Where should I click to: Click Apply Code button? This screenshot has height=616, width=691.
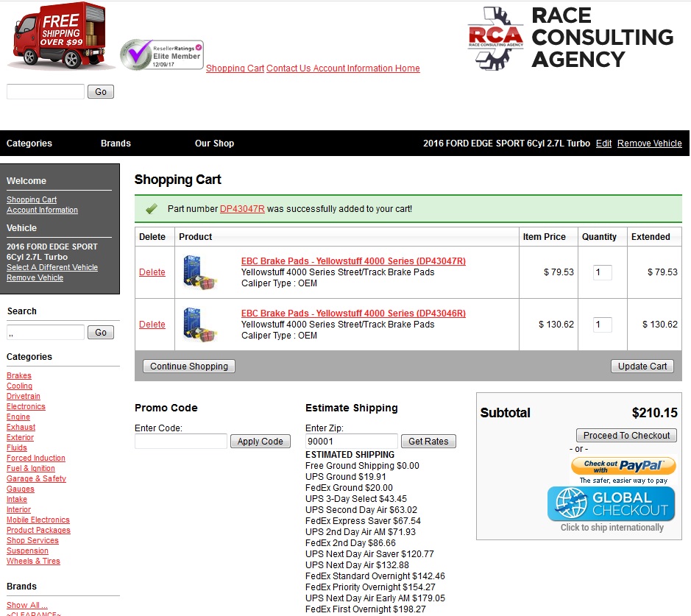tap(260, 441)
